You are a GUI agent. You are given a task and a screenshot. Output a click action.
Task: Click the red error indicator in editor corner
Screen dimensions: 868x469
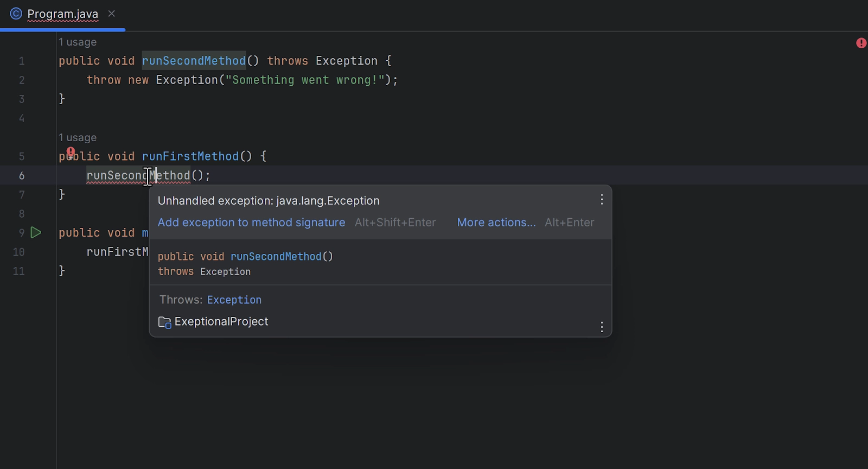click(x=861, y=43)
